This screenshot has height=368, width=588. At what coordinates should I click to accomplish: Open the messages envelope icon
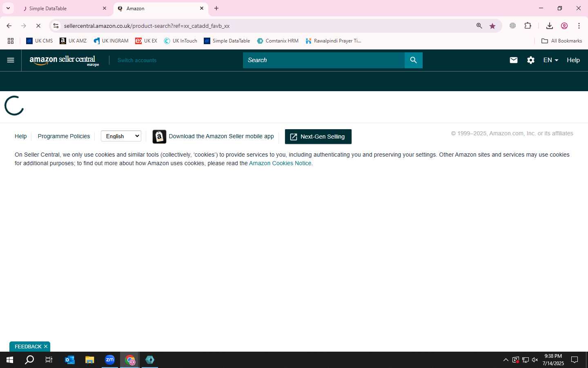point(514,60)
